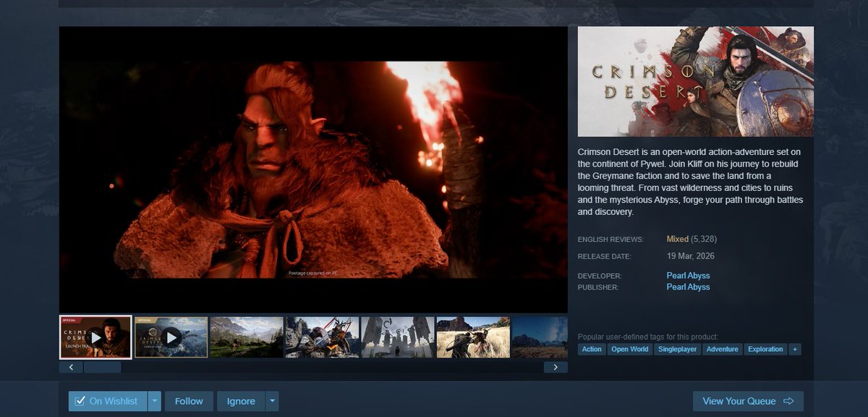Click the Follow button
This screenshot has width=868, height=417.
click(189, 401)
